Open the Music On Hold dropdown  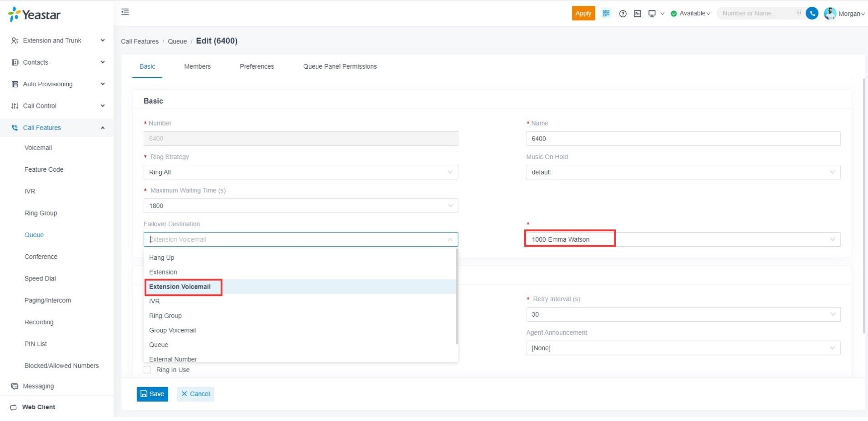point(683,172)
